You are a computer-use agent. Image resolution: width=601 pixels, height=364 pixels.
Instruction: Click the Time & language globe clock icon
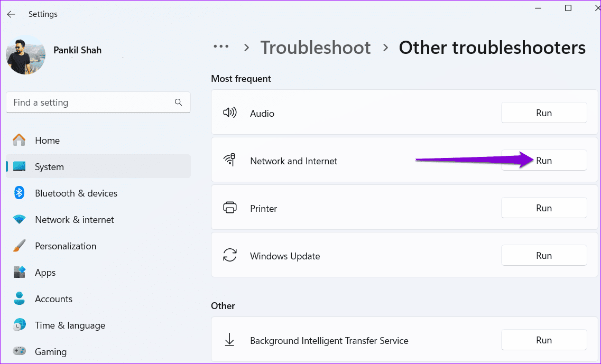click(19, 325)
